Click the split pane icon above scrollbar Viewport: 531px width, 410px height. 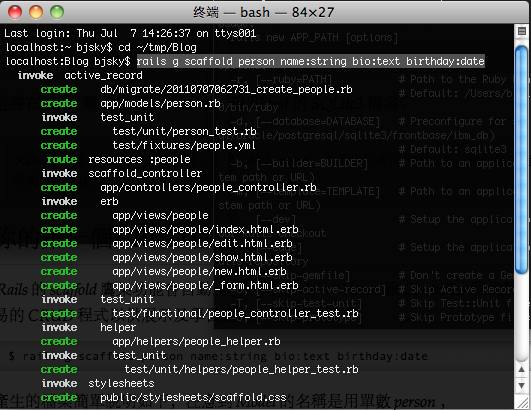(x=522, y=31)
